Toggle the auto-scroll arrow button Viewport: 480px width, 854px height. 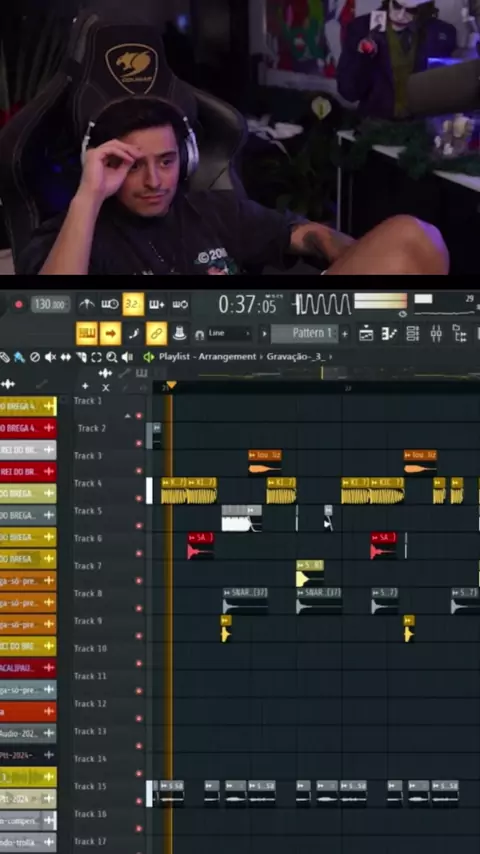(110, 333)
